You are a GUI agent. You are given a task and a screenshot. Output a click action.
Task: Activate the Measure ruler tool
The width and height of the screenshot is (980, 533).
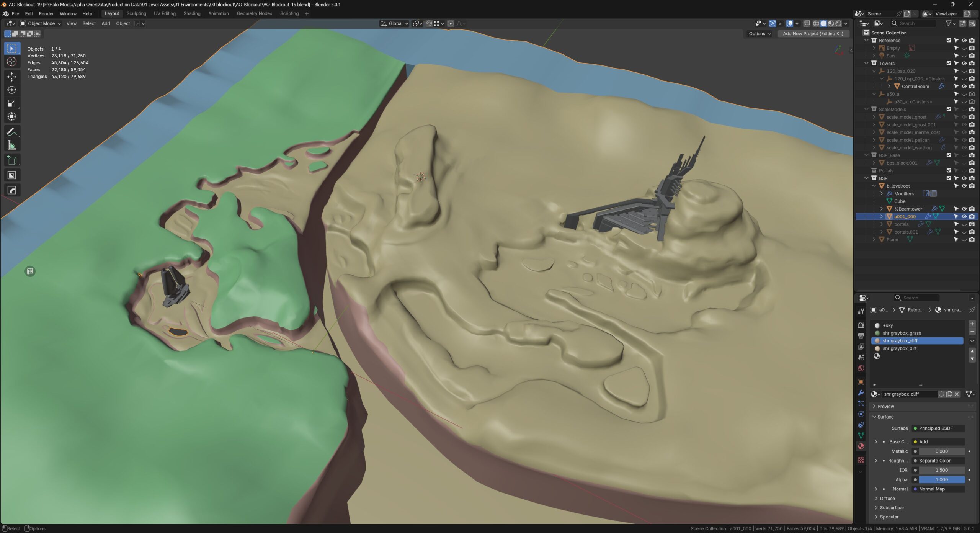[x=12, y=146]
